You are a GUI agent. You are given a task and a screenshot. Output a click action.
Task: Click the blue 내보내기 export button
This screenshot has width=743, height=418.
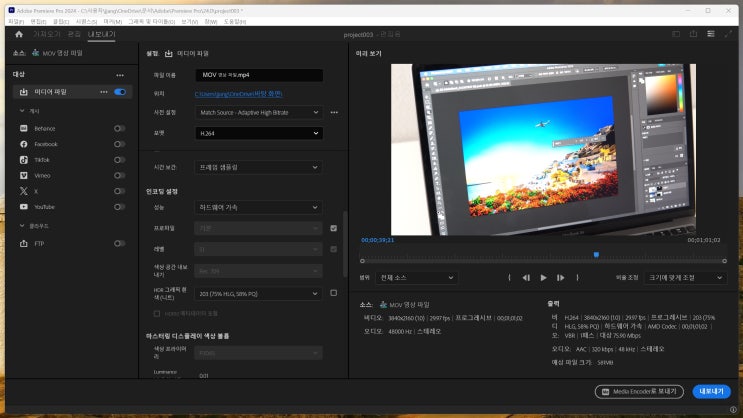coord(711,392)
